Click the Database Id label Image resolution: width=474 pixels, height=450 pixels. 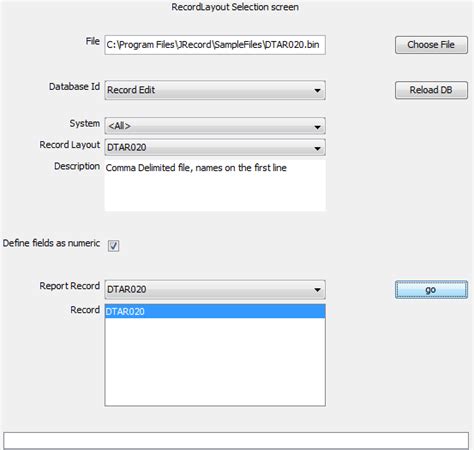(x=74, y=87)
